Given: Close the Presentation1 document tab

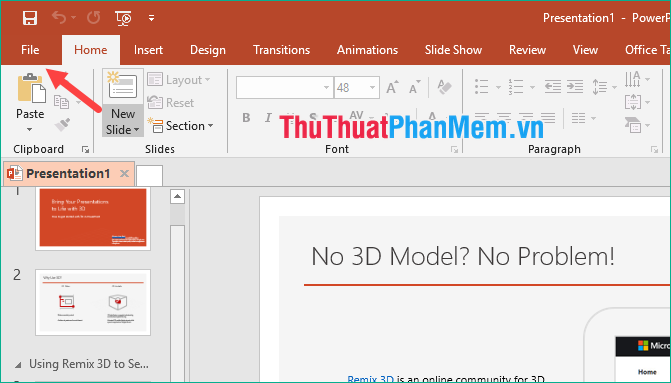Looking at the screenshot, I should point(125,173).
